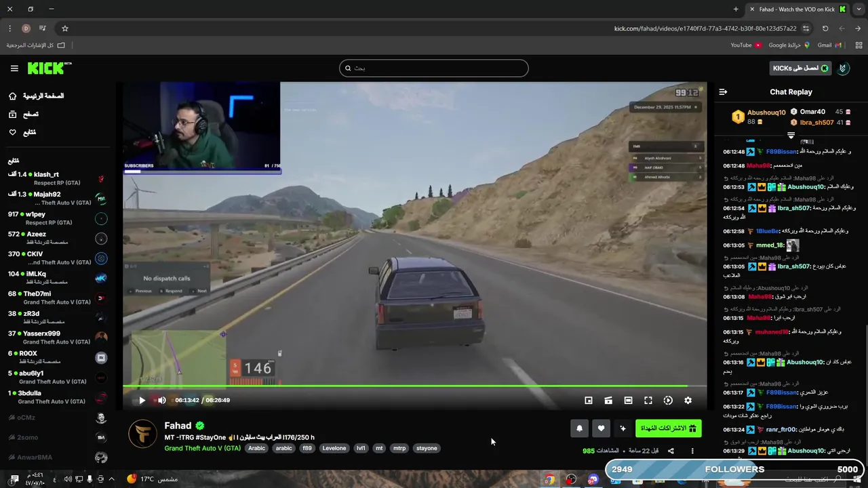This screenshot has width=868, height=488.
Task: Open Grand Theft Auto V category link
Action: pyautogui.click(x=202, y=448)
